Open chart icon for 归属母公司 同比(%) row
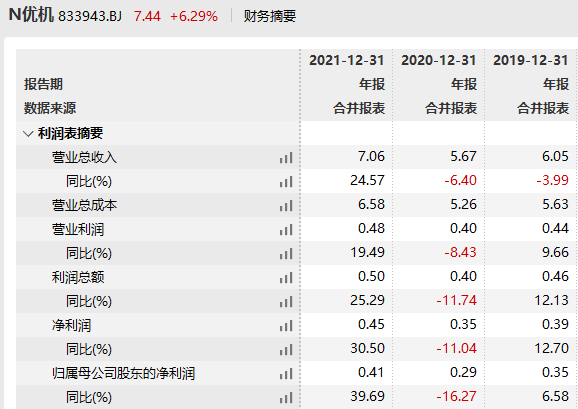This screenshot has height=409, width=578. 286,398
